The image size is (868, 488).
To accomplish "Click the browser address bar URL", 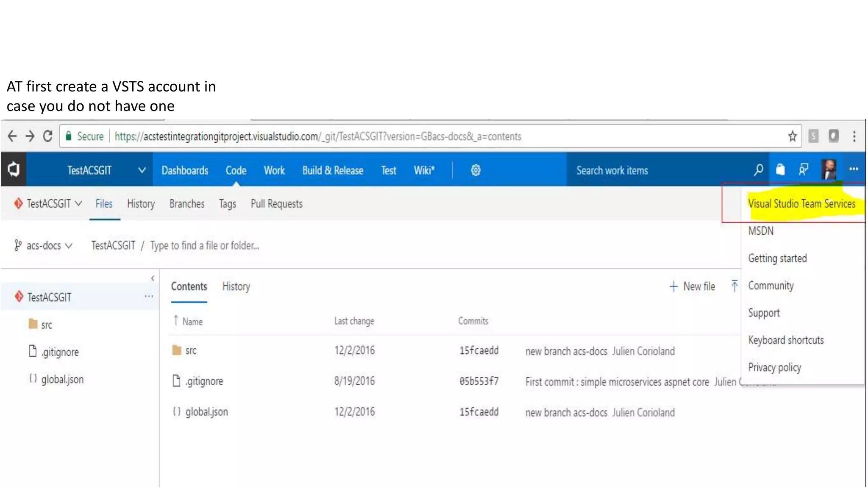I will 318,136.
